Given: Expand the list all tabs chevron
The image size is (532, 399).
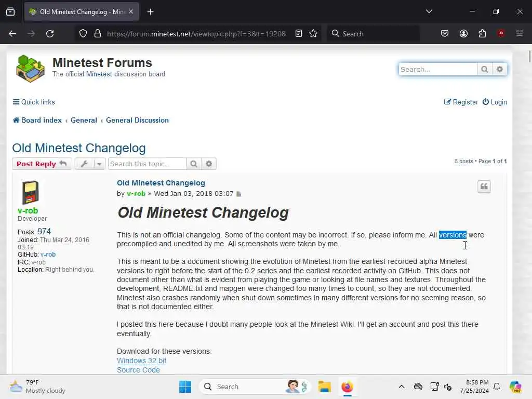Looking at the screenshot, I should click(x=429, y=11).
